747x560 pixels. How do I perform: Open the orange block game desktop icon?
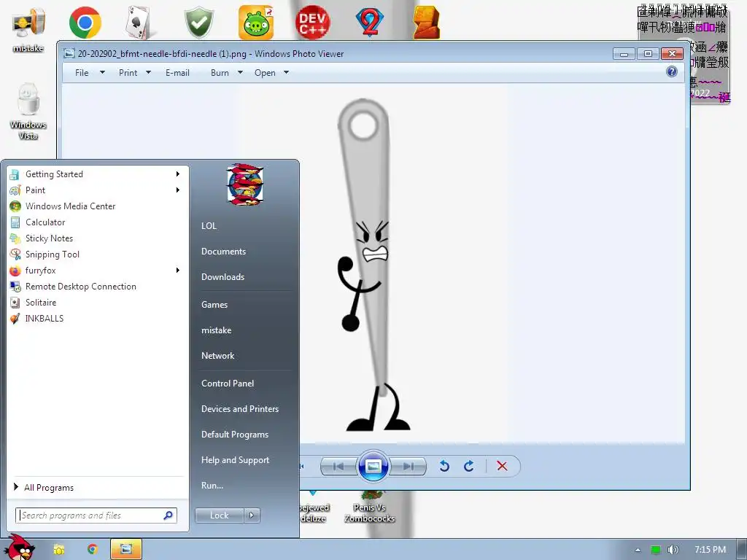point(426,23)
